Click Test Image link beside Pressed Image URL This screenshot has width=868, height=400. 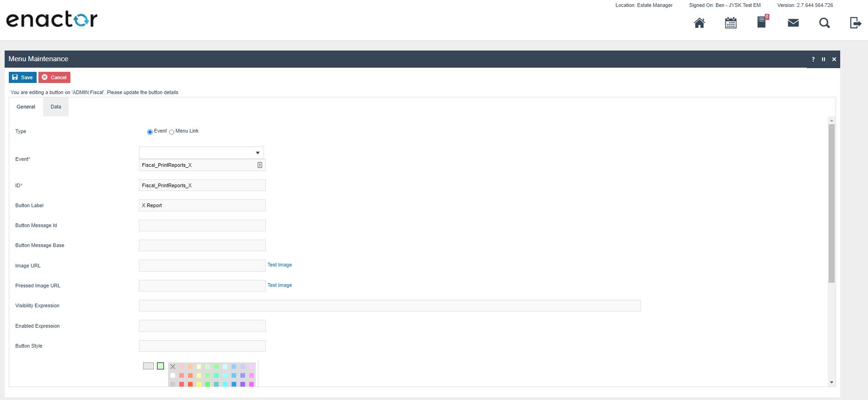pos(279,286)
